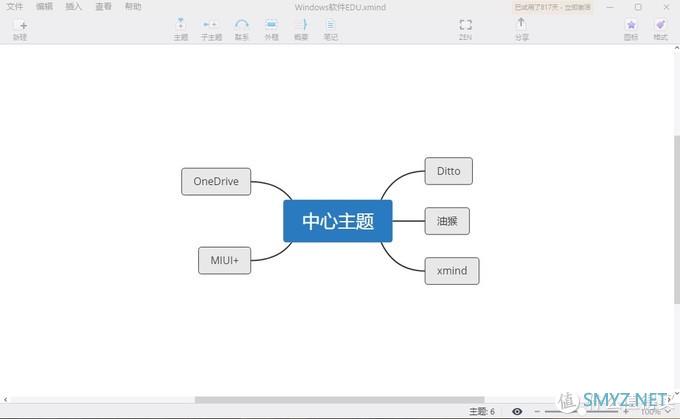Image resolution: width=680 pixels, height=419 pixels.
Task: Click the zoom slider handle
Action: (581, 411)
